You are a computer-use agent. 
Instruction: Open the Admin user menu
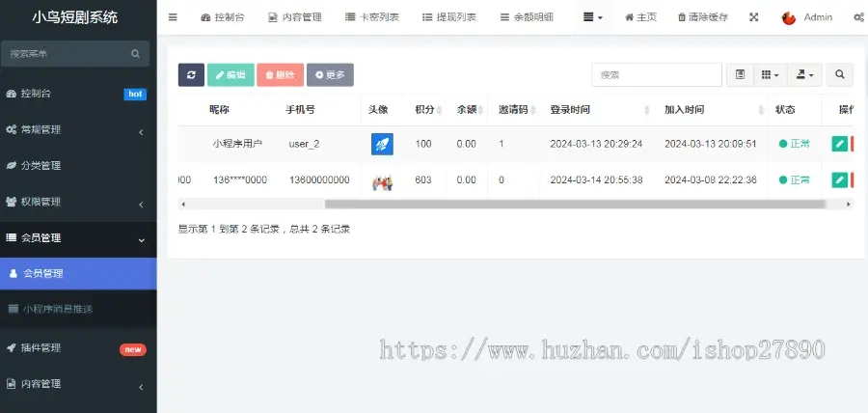pos(806,17)
